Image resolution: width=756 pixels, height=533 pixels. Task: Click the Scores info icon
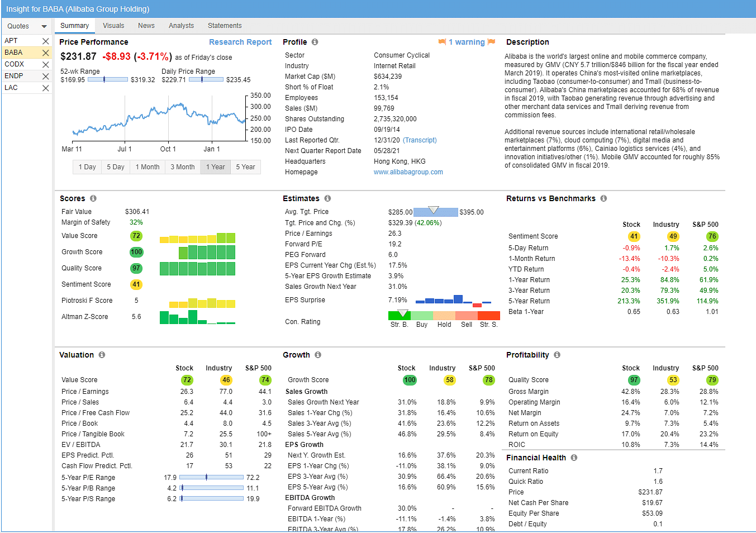[93, 198]
